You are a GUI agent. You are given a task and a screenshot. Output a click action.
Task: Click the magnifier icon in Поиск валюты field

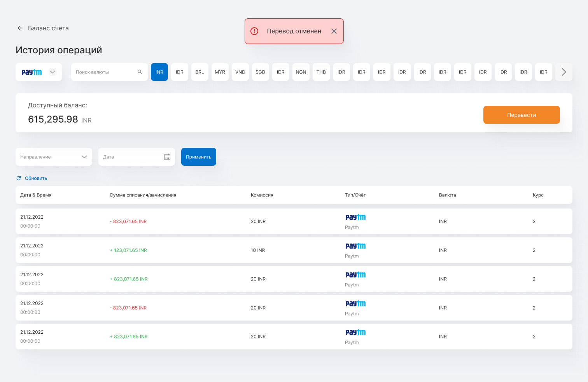pyautogui.click(x=140, y=72)
